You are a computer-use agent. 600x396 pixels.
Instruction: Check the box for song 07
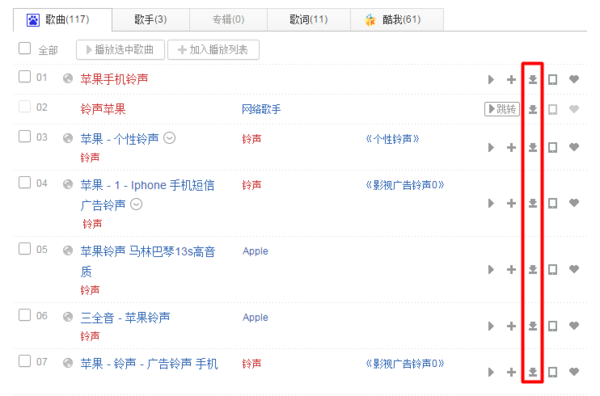point(25,361)
